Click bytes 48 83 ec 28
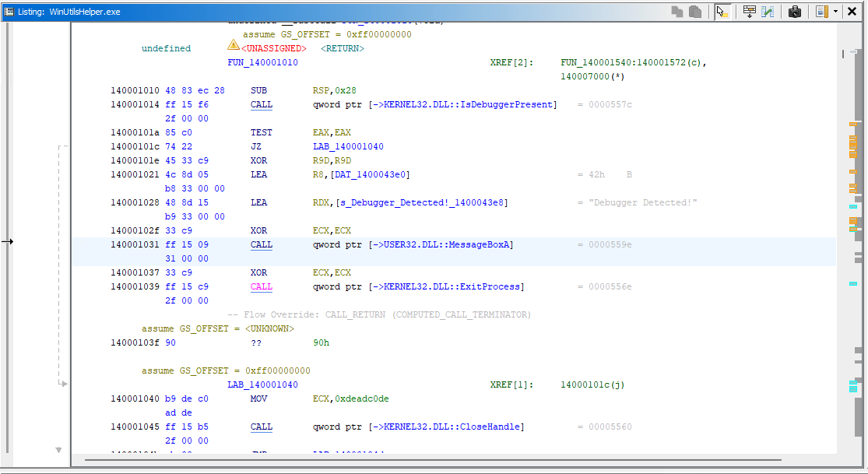The image size is (868, 474). pyautogui.click(x=195, y=90)
